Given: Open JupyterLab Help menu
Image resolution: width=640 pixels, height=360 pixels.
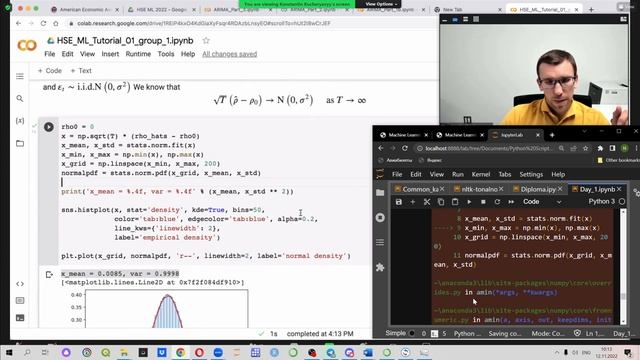Looking at the screenshot, I should pyautogui.click(x=558, y=174).
